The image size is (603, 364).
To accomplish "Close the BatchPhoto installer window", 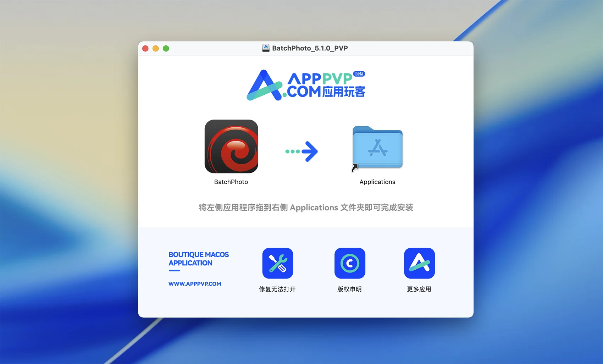I will 145,49.
